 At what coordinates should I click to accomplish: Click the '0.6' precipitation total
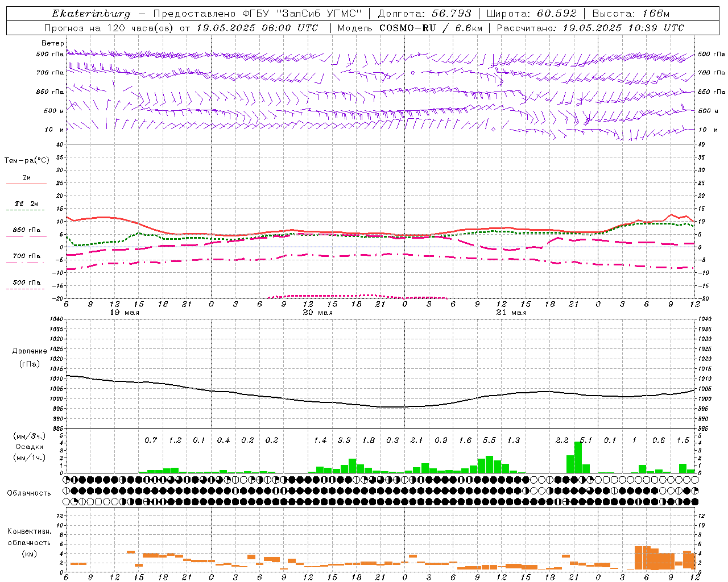pyautogui.click(x=659, y=440)
